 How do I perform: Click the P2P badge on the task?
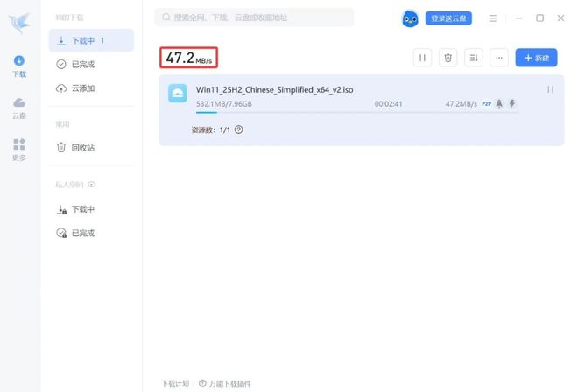coord(487,104)
